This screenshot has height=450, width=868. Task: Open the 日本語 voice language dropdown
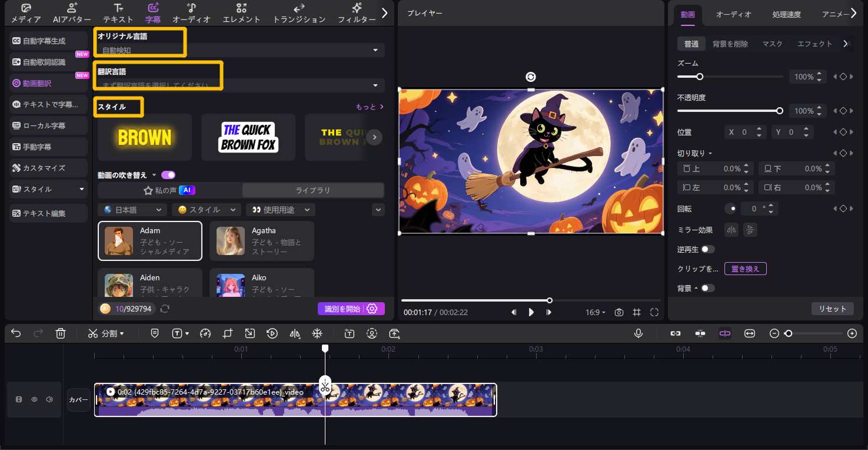point(132,210)
